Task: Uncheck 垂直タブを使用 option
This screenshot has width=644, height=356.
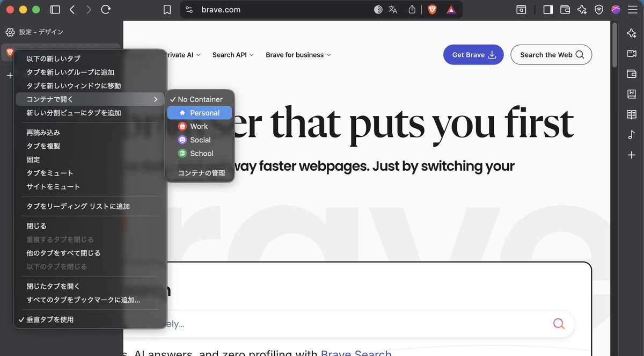Action: click(x=89, y=319)
